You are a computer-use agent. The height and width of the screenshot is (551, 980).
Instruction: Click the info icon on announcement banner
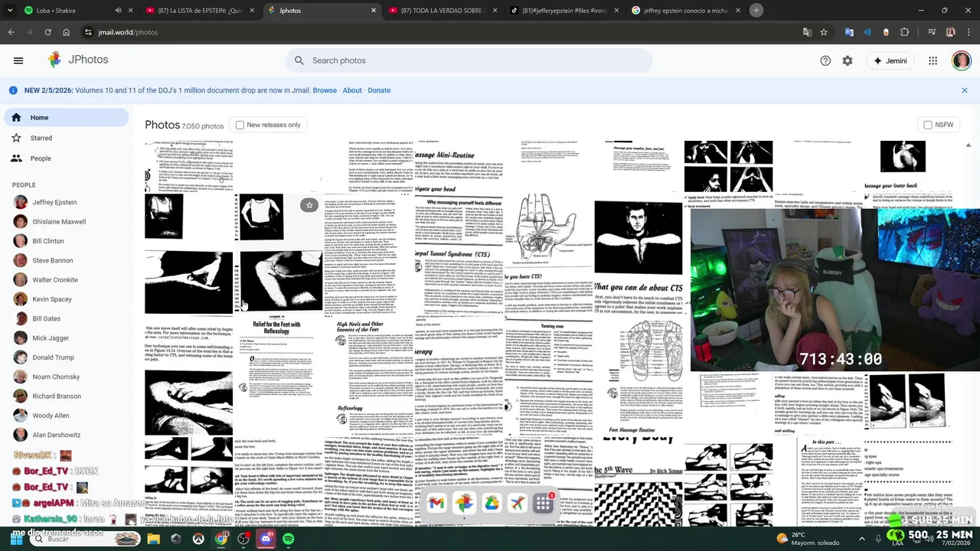(x=13, y=90)
